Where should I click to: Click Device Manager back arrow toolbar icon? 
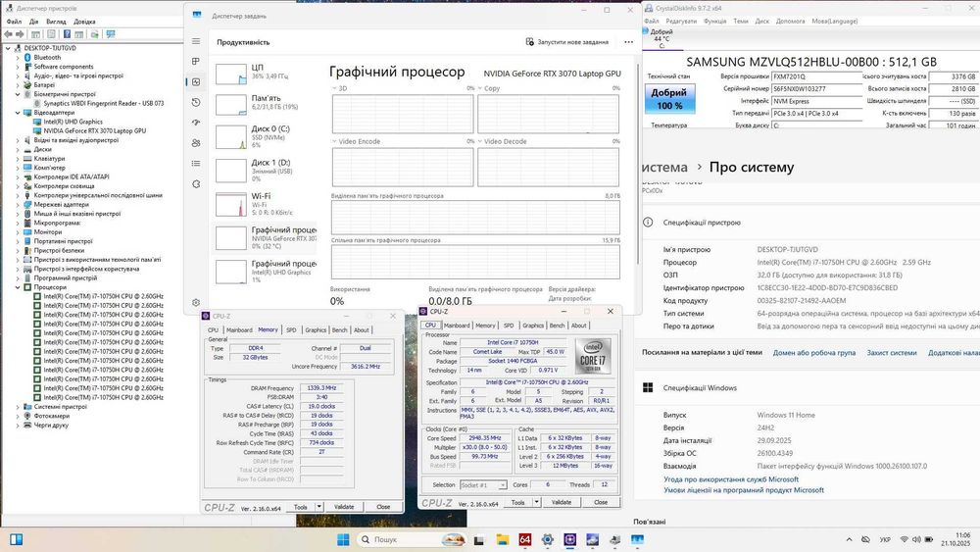(8, 34)
